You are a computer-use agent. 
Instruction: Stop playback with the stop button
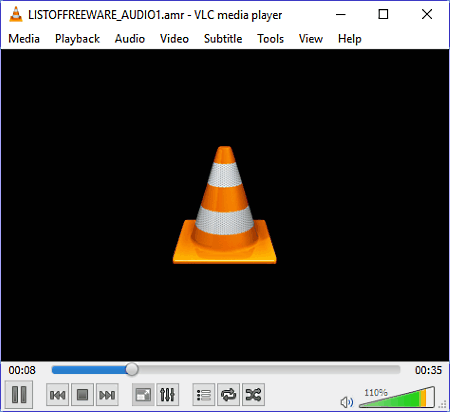click(82, 395)
